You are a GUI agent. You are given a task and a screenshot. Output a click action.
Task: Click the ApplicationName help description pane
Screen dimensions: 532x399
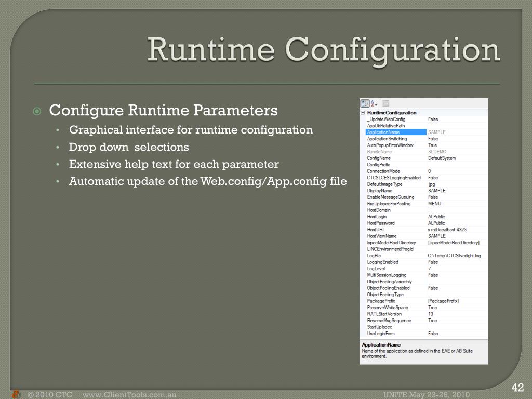(424, 352)
